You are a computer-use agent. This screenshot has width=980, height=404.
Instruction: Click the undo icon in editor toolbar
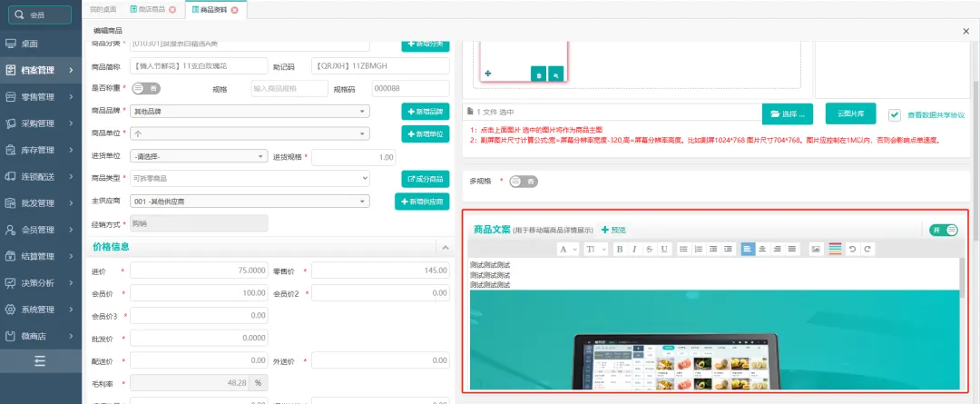pyautogui.click(x=852, y=249)
